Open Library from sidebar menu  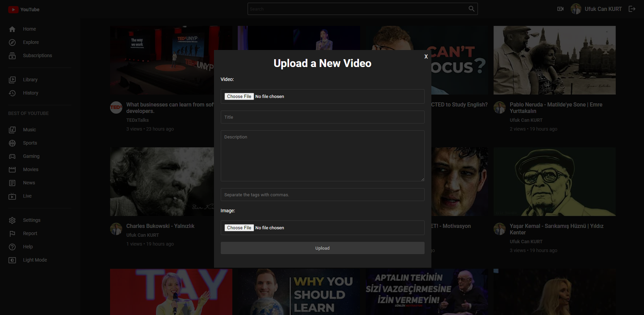click(x=30, y=80)
